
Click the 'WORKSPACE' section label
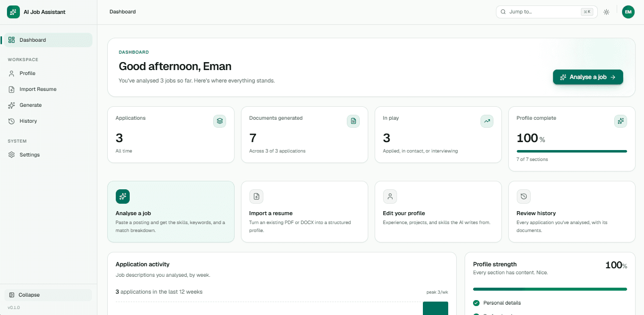tap(23, 60)
